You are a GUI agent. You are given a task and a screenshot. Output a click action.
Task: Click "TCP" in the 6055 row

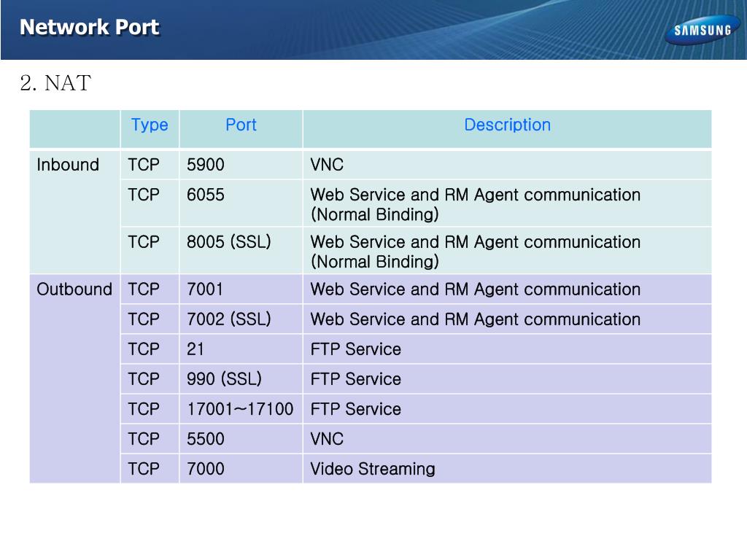pos(144,195)
